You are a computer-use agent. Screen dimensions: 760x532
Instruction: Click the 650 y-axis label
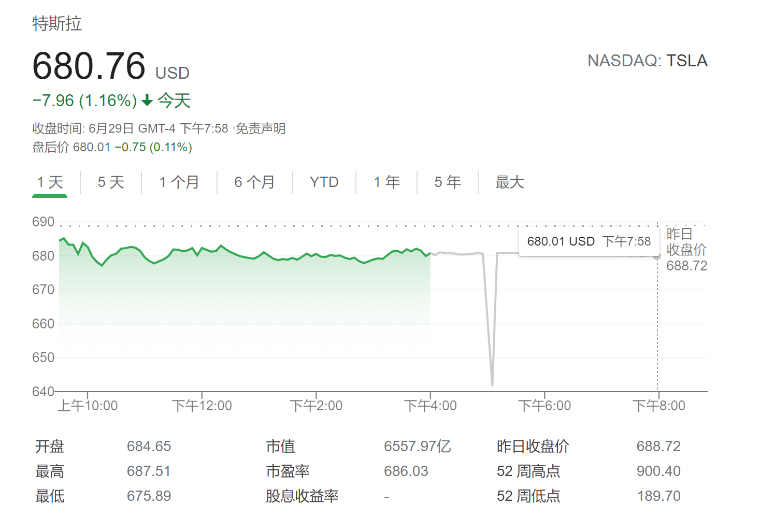tap(43, 357)
